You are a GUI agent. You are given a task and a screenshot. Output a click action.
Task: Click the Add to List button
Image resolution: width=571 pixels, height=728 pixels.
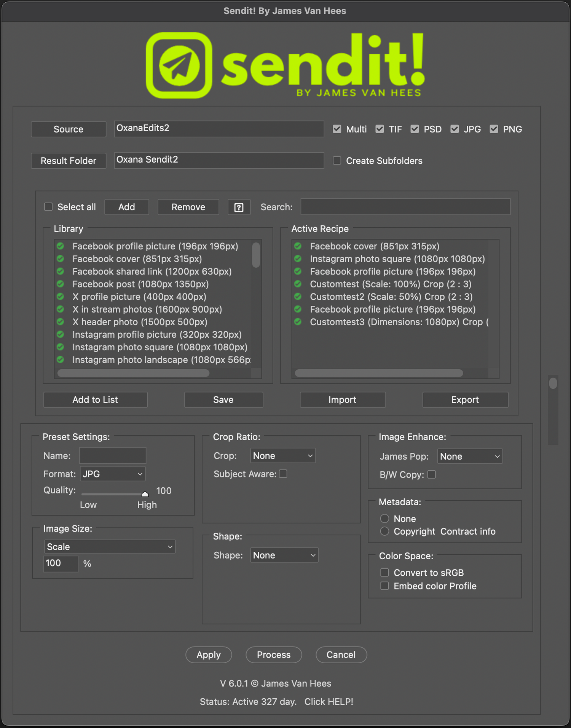coord(95,400)
